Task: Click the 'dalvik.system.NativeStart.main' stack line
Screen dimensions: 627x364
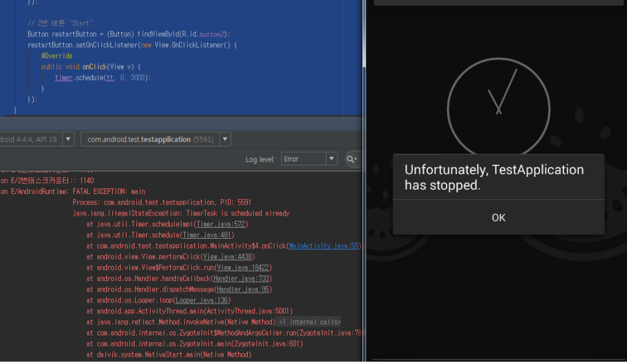Action: click(x=169, y=355)
